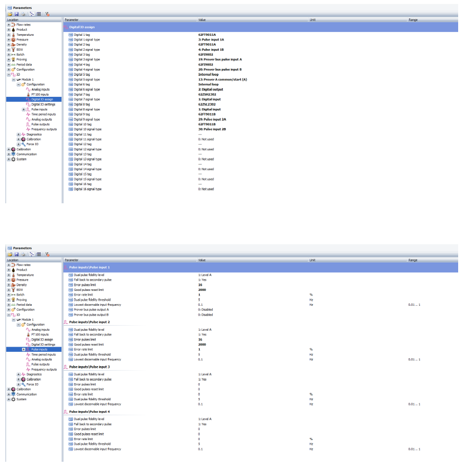Click Digital 16 signal type row
Viewport: 461px width, 476px height.
261,189
